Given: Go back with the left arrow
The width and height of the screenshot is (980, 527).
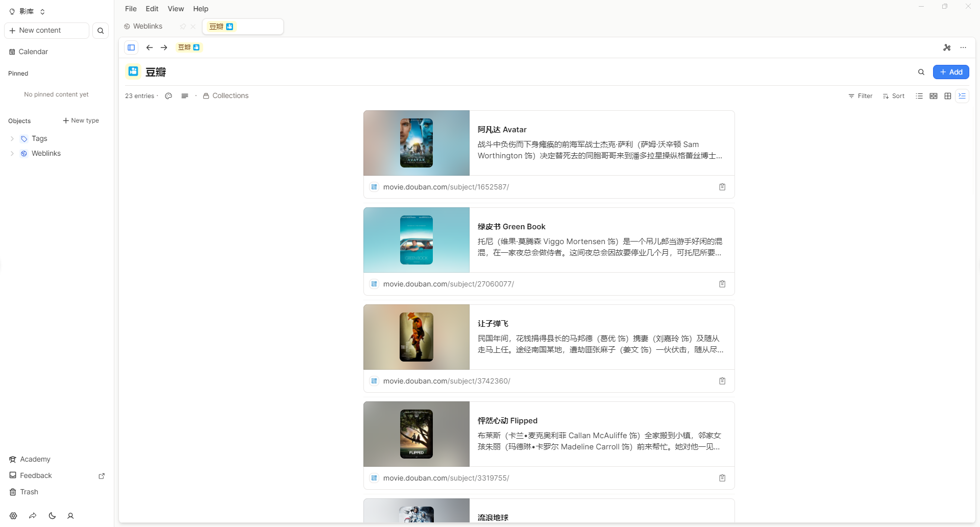Looking at the screenshot, I should [150, 47].
